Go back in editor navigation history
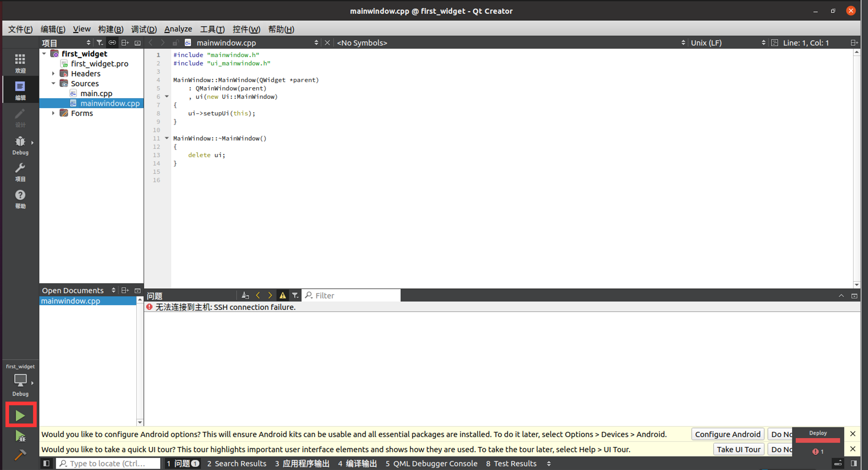868x470 pixels. 151,43
